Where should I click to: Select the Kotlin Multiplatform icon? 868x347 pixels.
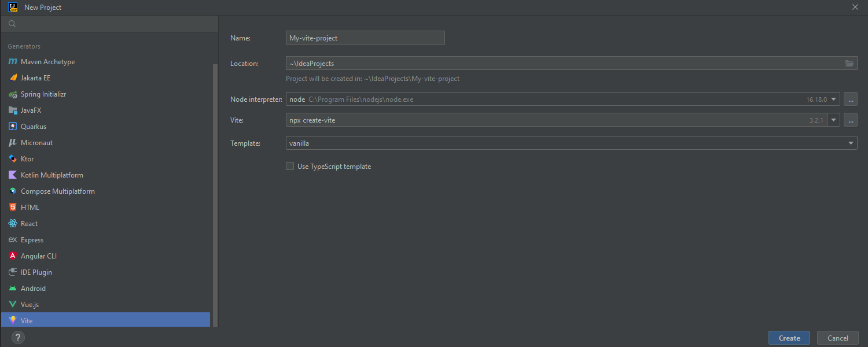point(13,175)
